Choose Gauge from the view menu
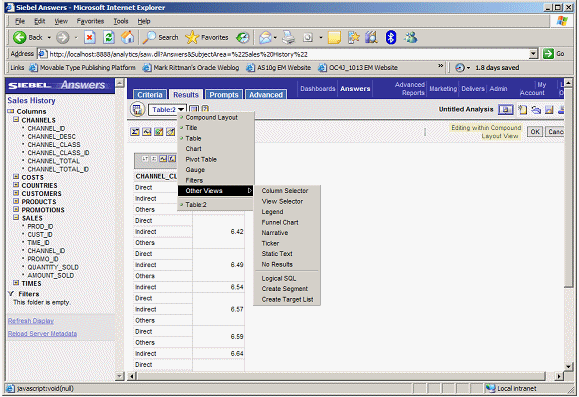This screenshot has width=579, height=397. [x=195, y=170]
